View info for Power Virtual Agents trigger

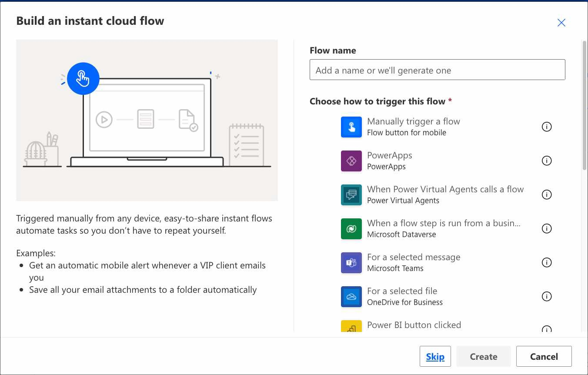tap(547, 194)
